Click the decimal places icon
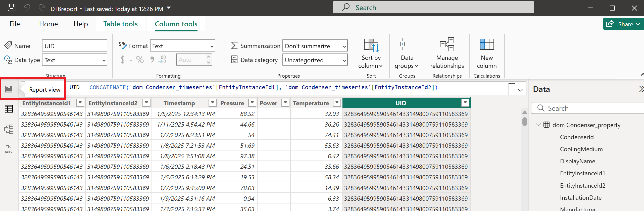This screenshot has height=211, width=644. (162, 60)
